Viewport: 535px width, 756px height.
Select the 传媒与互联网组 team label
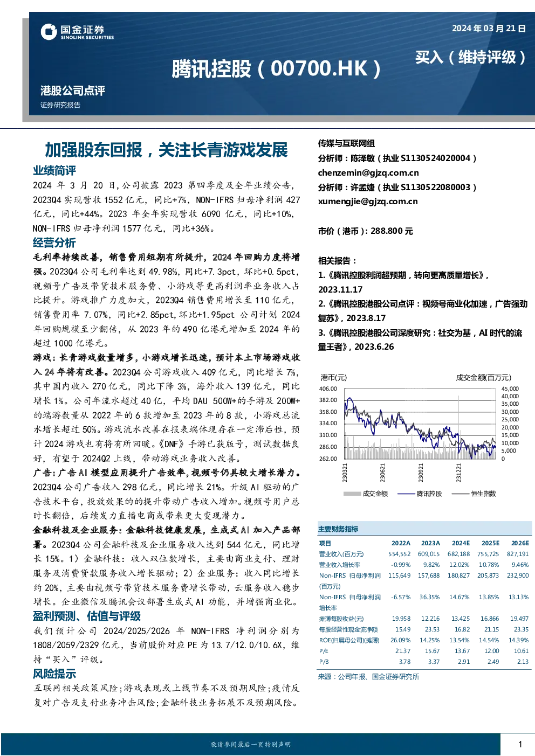[346, 143]
